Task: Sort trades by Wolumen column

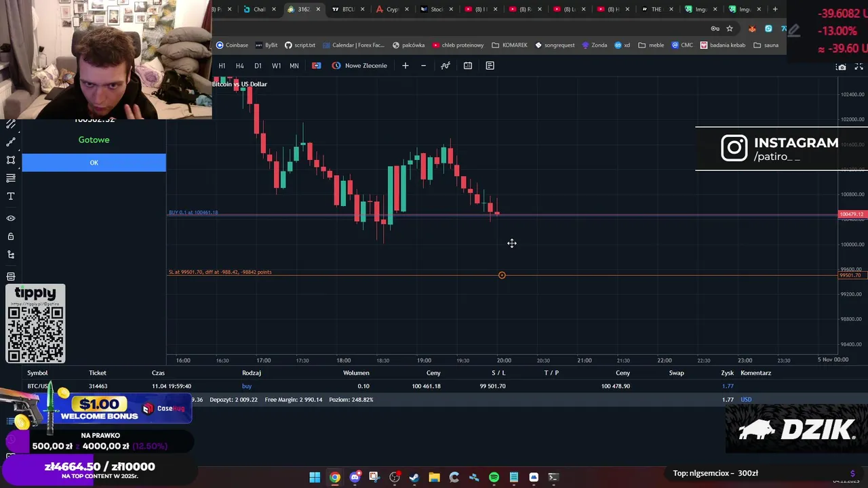Action: click(356, 373)
